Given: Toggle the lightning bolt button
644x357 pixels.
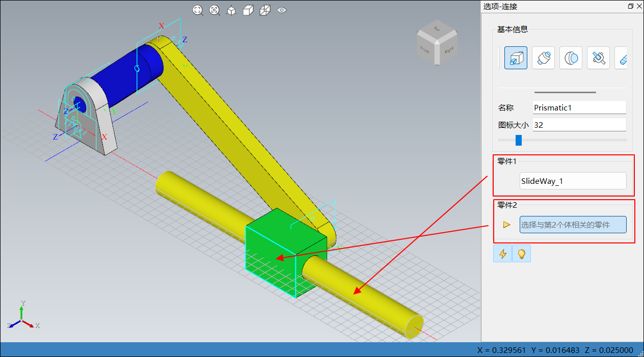Looking at the screenshot, I should pos(502,254).
